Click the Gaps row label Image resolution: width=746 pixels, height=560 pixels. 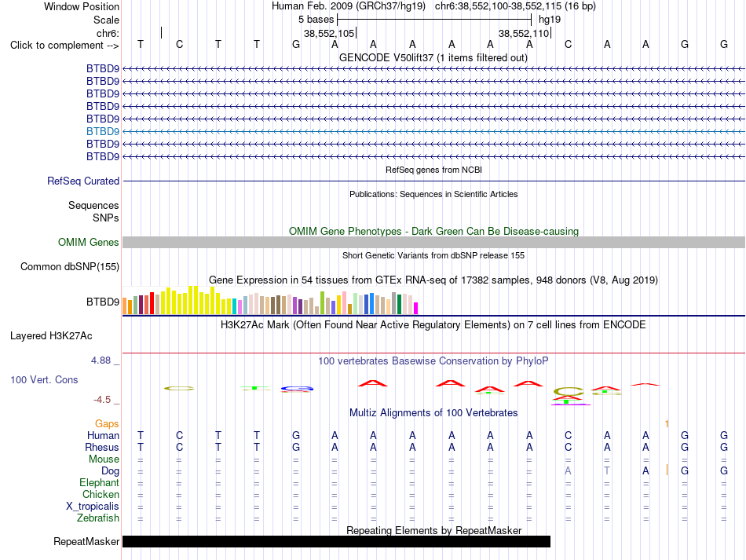pos(107,424)
